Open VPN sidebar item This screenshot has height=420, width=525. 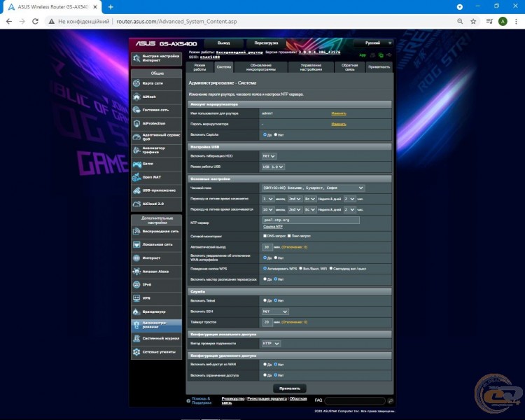coord(156,298)
